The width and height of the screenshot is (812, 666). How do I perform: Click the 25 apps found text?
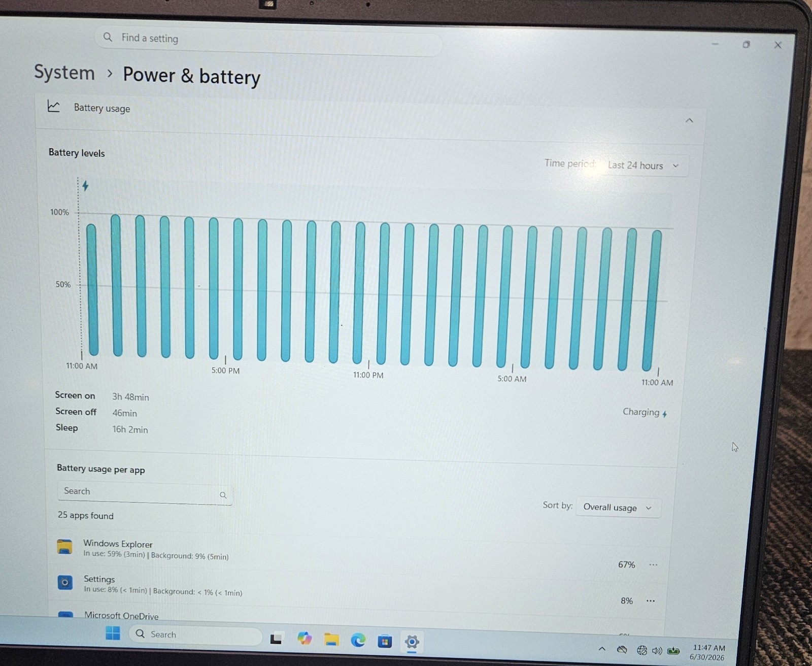85,515
